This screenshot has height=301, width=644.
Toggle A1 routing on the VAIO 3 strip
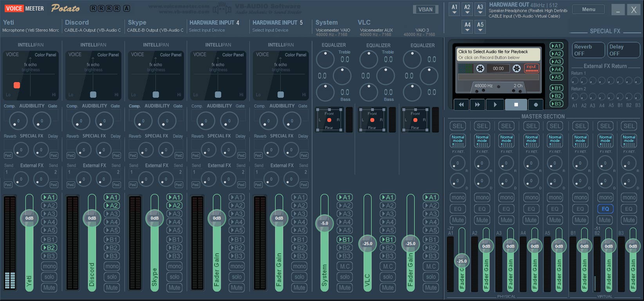[431, 197]
